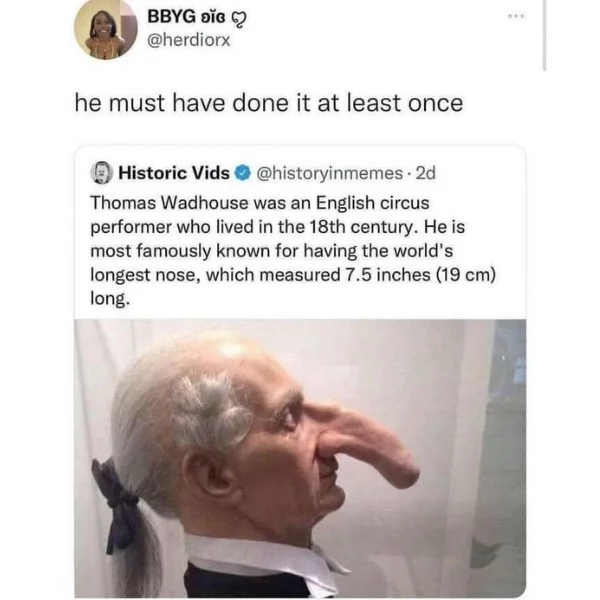Click the Historic Vids profile avatar

pos(101,173)
